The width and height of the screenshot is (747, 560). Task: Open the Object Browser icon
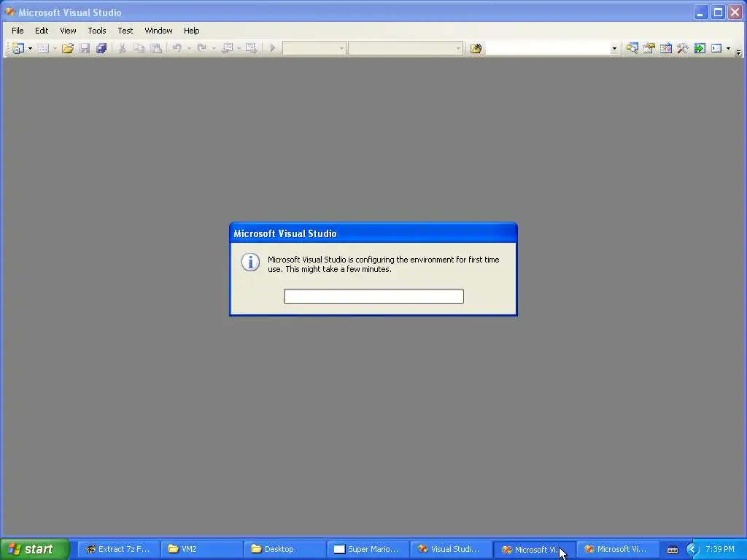666,48
